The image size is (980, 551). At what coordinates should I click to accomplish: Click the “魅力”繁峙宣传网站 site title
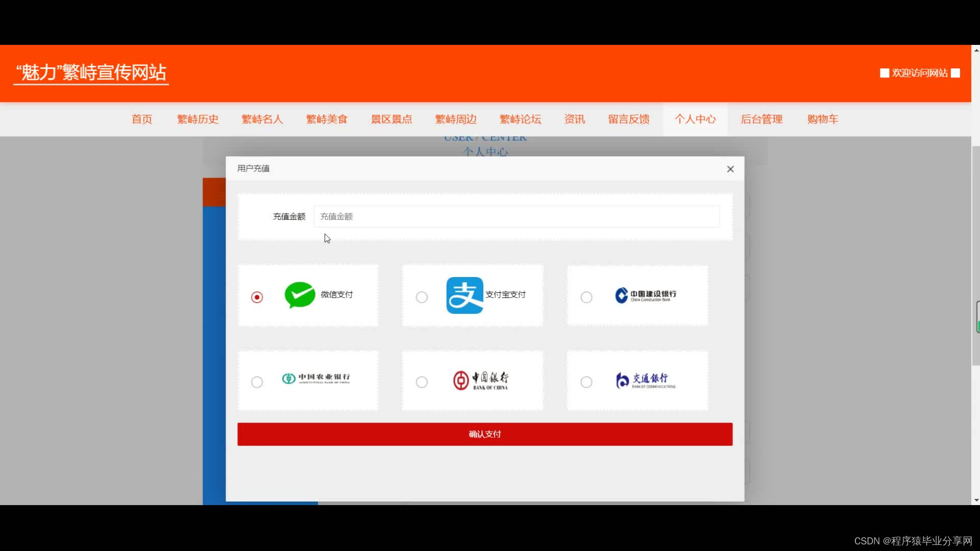(x=91, y=73)
